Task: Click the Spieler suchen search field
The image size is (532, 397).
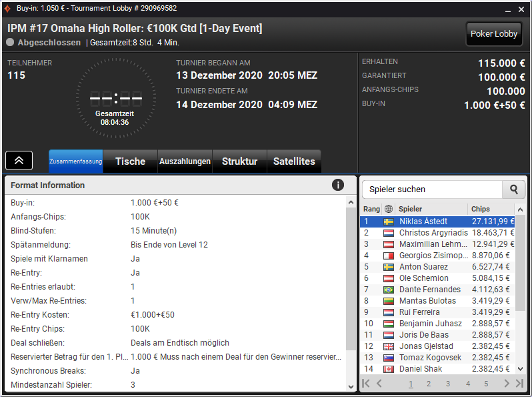Action: click(432, 189)
